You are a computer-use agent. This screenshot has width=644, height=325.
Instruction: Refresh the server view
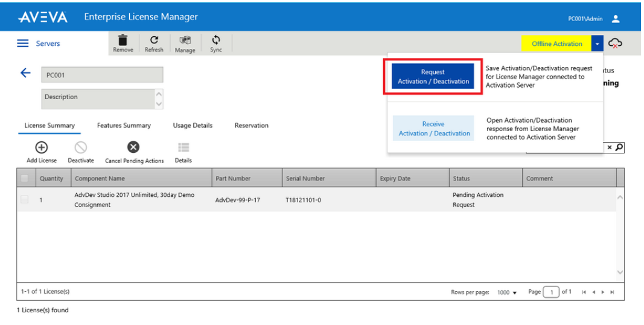pos(154,40)
